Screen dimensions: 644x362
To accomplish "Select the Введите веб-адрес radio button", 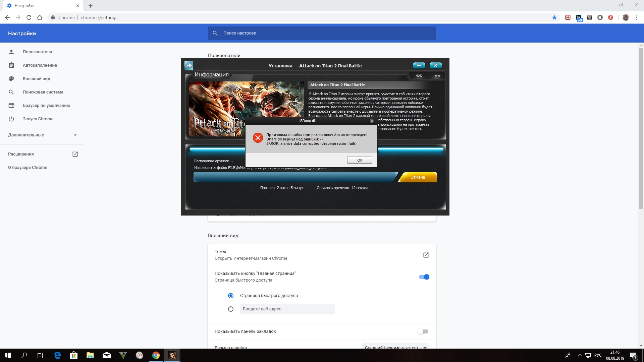I will pos(231,309).
